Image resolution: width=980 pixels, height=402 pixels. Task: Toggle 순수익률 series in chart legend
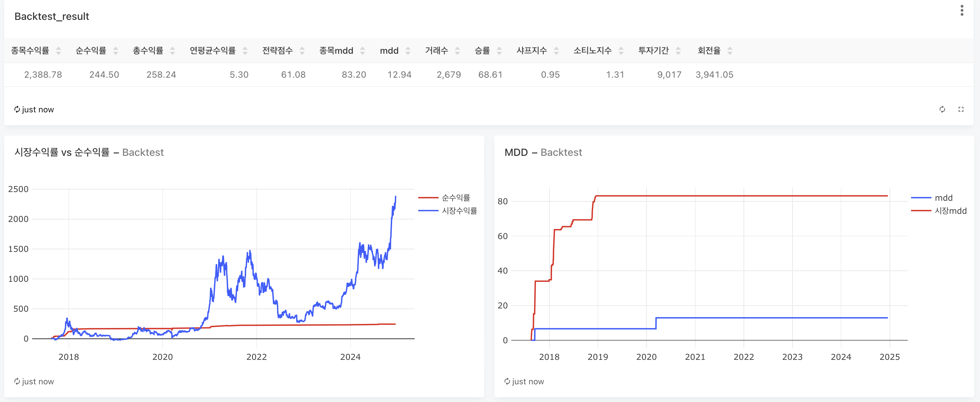point(455,197)
